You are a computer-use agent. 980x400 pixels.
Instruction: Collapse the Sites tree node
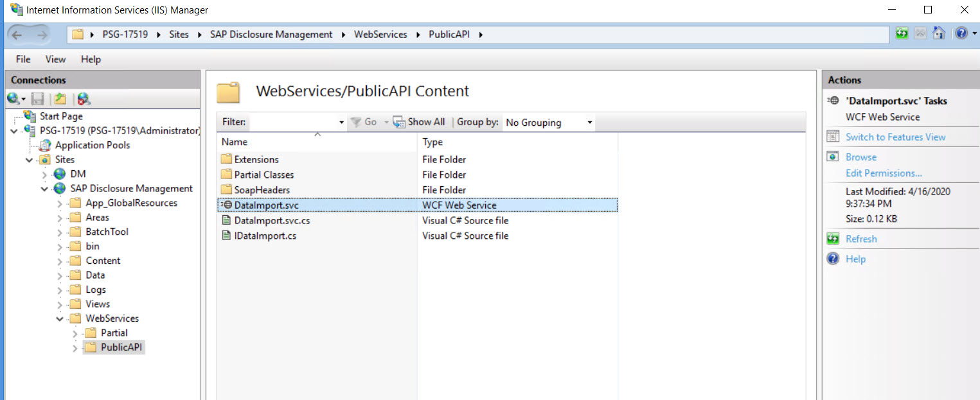[x=30, y=160]
